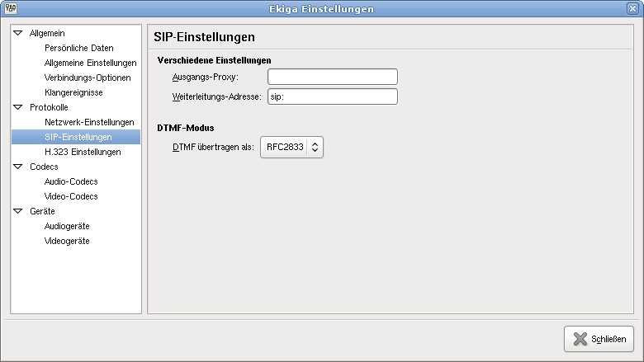The image size is (644, 362).
Task: Open H.323 Einstellungen page
Action: click(82, 152)
